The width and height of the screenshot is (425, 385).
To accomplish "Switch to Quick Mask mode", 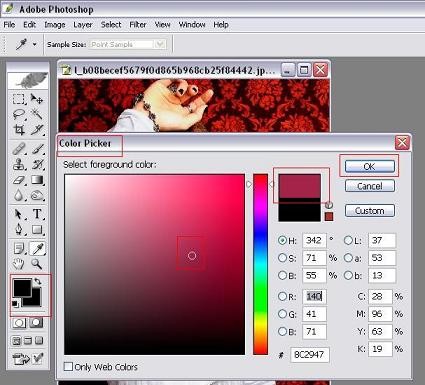I will pyautogui.click(x=36, y=323).
